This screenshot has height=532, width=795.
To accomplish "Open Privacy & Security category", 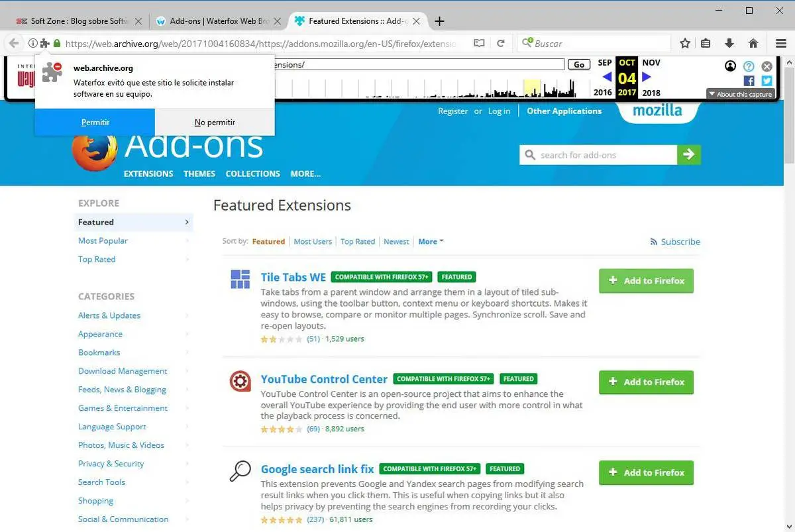I will (x=111, y=464).
